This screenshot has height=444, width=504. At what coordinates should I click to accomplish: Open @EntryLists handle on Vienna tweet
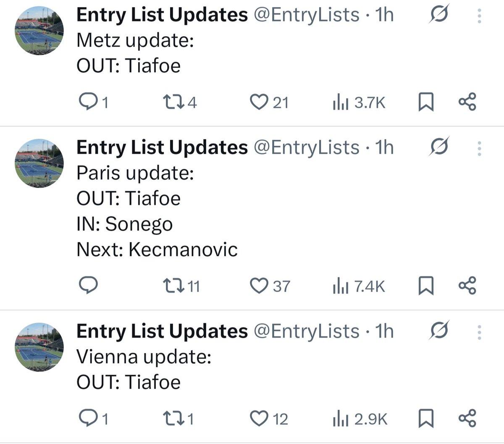(306, 331)
